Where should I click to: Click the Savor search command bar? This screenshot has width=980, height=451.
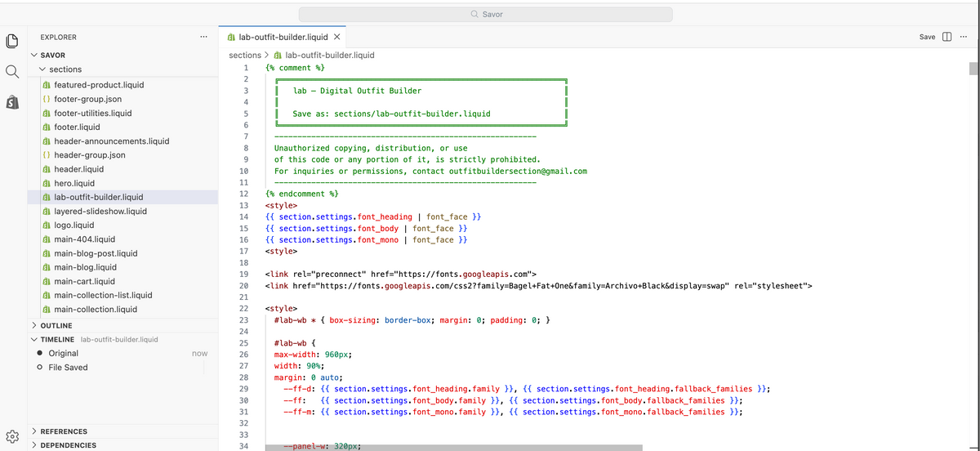coord(485,15)
